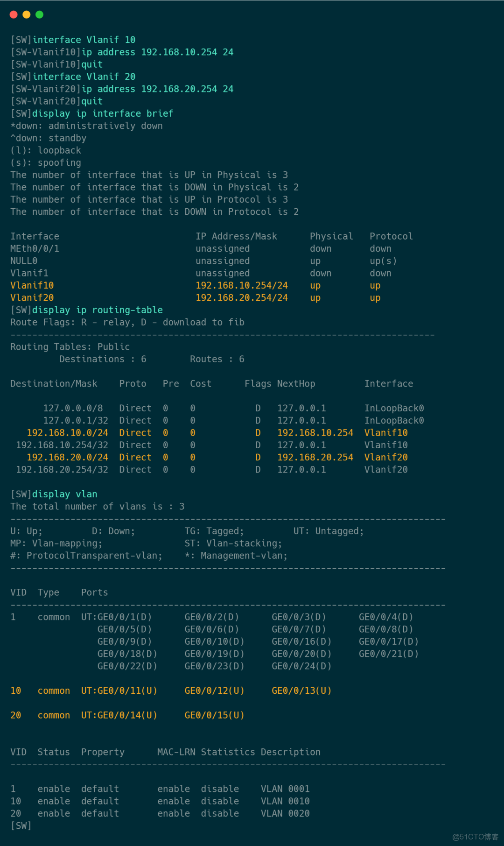Click the '192.168.20.254/32' destination entry
504x846 pixels.
click(x=62, y=470)
